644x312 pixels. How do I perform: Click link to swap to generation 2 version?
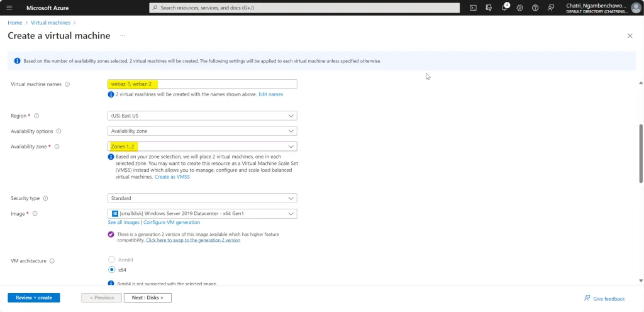pyautogui.click(x=193, y=240)
